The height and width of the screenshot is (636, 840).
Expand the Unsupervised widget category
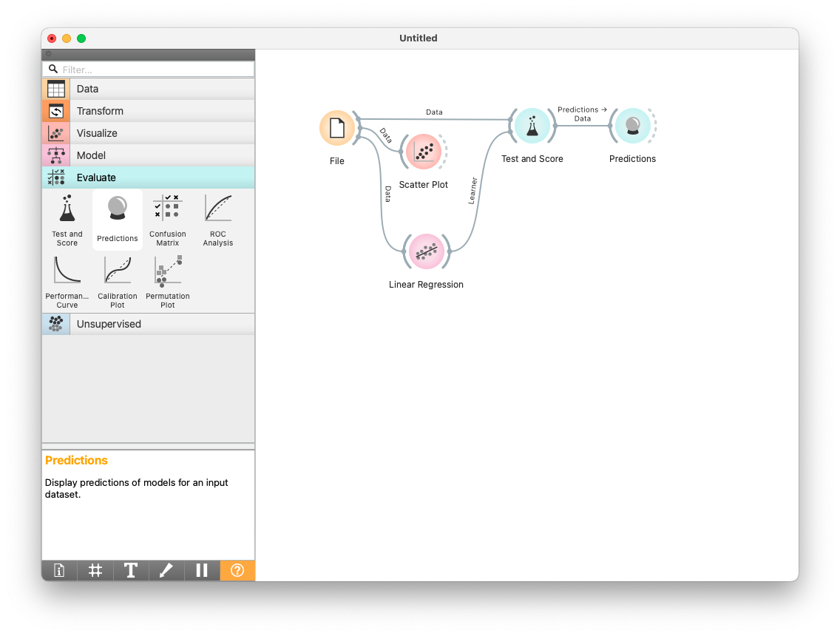[149, 324]
